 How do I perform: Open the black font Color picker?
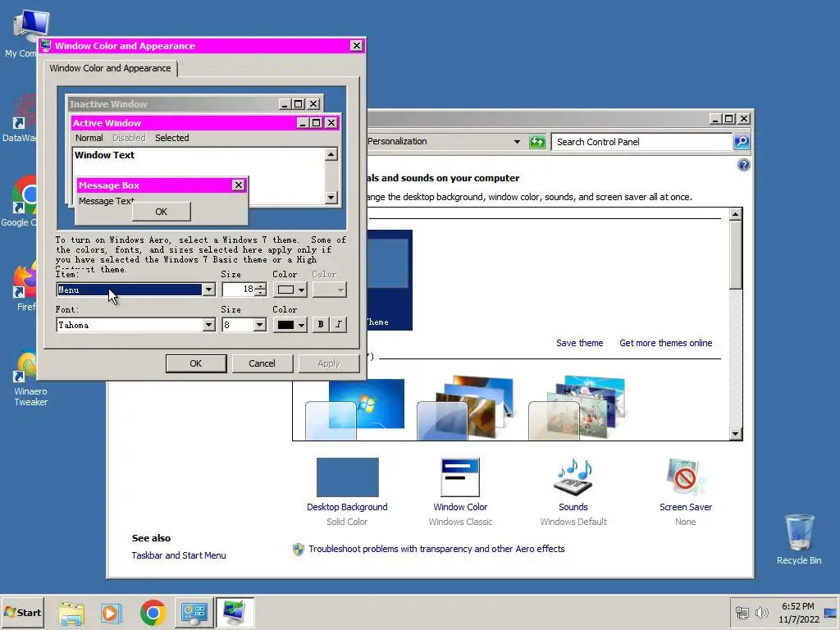click(290, 325)
